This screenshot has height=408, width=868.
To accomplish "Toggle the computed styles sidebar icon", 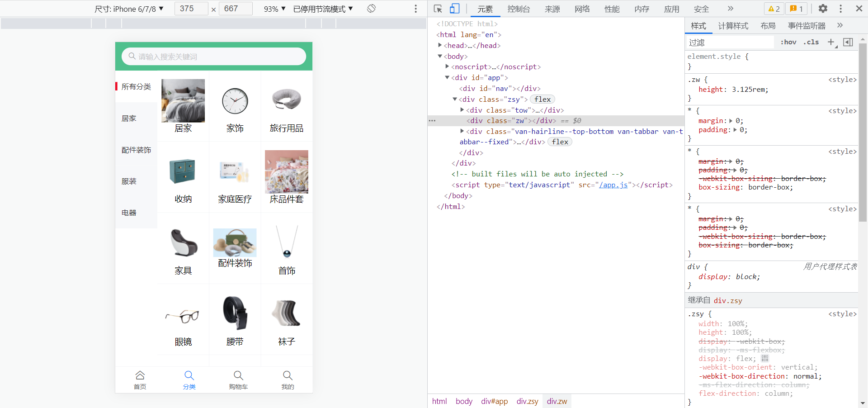I will pos(848,42).
